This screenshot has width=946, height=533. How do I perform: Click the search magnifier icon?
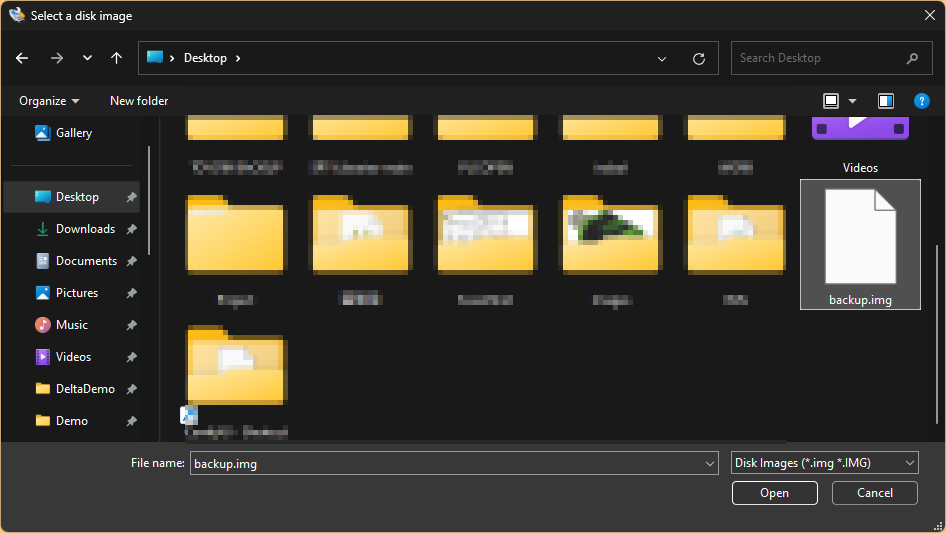(912, 58)
